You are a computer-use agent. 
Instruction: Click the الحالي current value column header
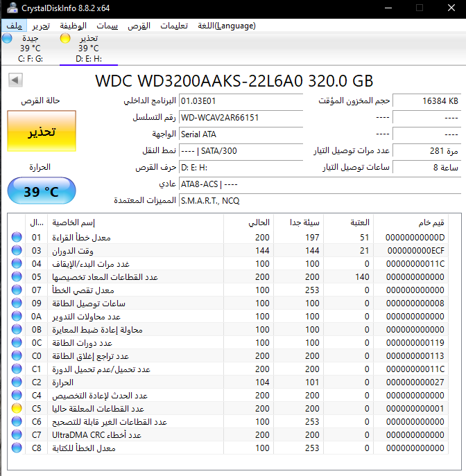point(248,222)
